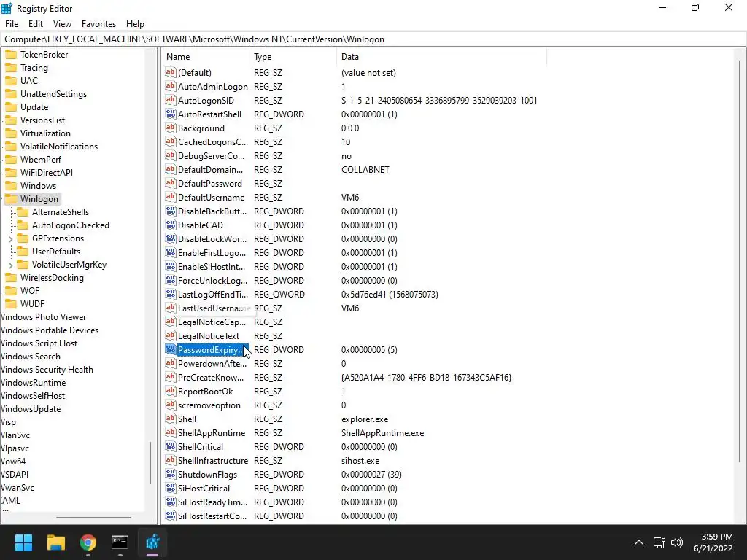Click the WbemPerf folder icon
The image size is (747, 560).
[10, 160]
